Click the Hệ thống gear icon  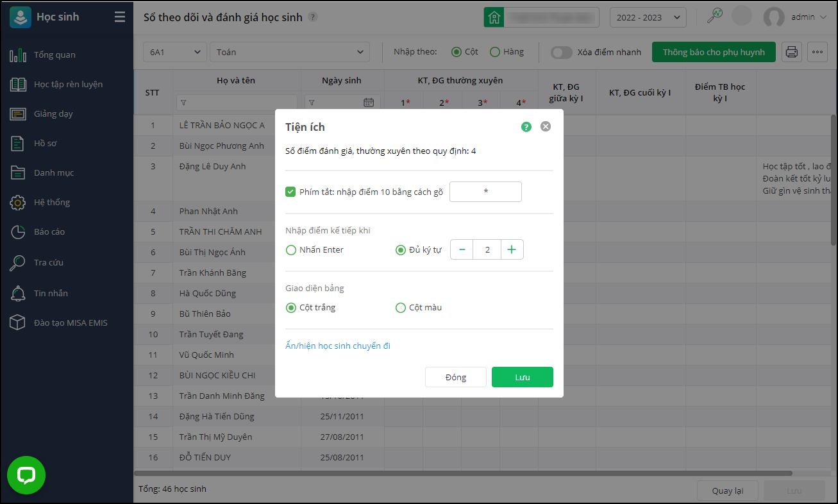18,203
